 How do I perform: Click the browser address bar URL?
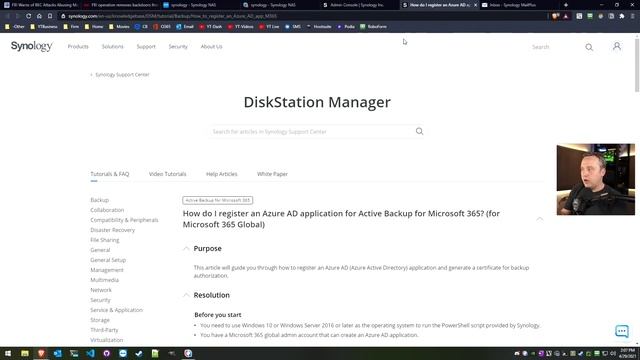pos(172,16)
